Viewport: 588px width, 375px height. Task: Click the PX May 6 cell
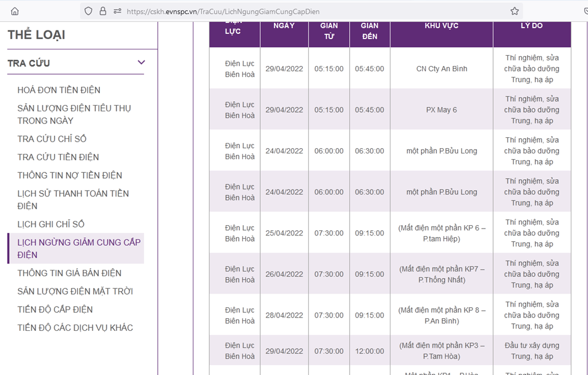[x=442, y=110]
